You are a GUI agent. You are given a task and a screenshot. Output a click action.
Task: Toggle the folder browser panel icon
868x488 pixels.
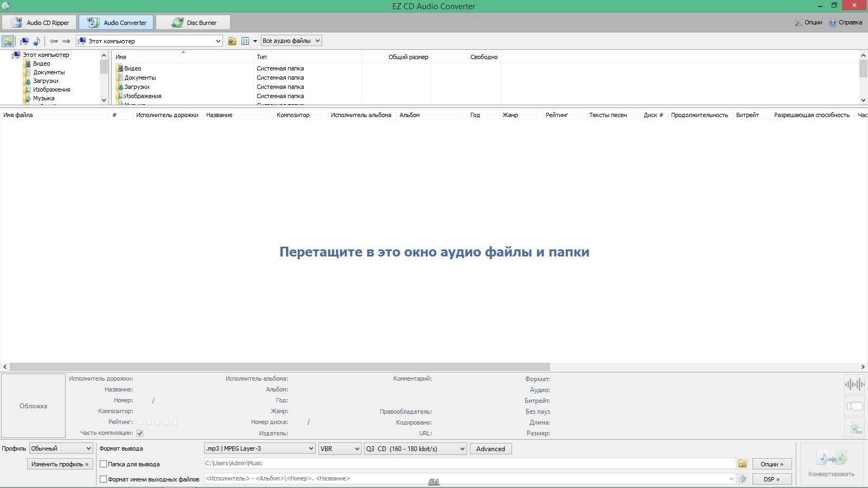point(8,41)
